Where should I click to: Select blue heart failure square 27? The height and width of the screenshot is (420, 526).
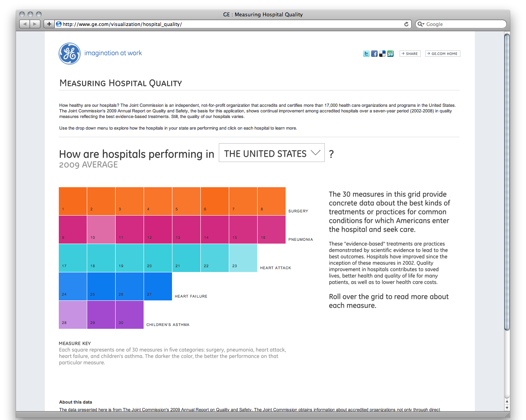[x=158, y=286]
